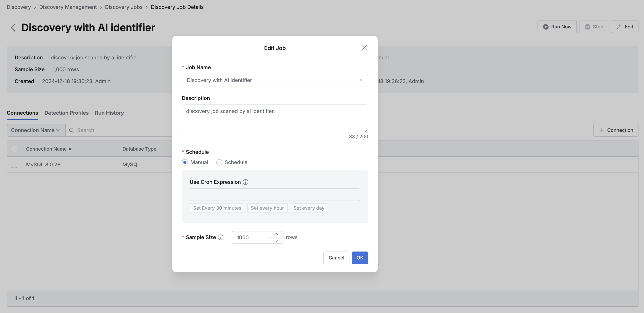Click the Sample Size info icon
The width and height of the screenshot is (644, 313).
point(220,237)
